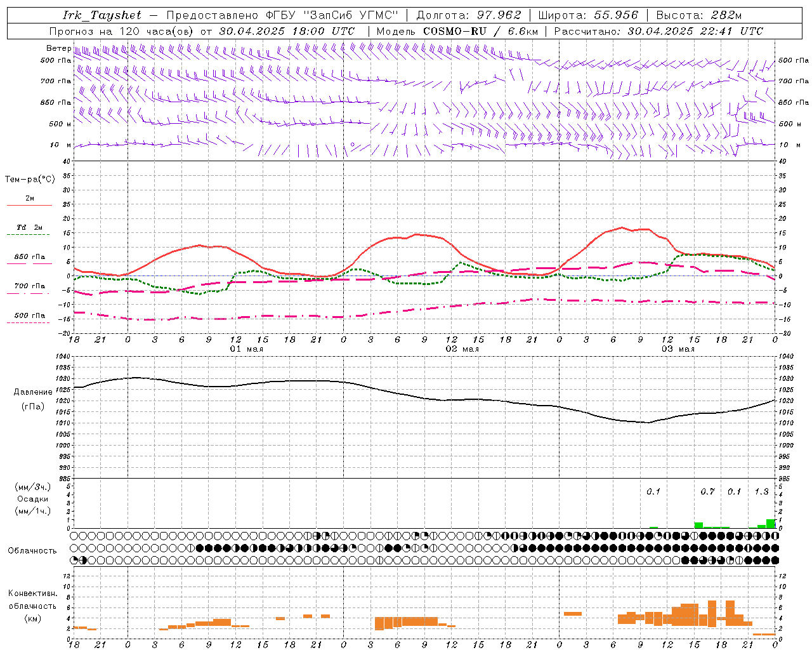Click the 700 гПа temperature legend label
The height and width of the screenshot is (650, 812).
[30, 286]
